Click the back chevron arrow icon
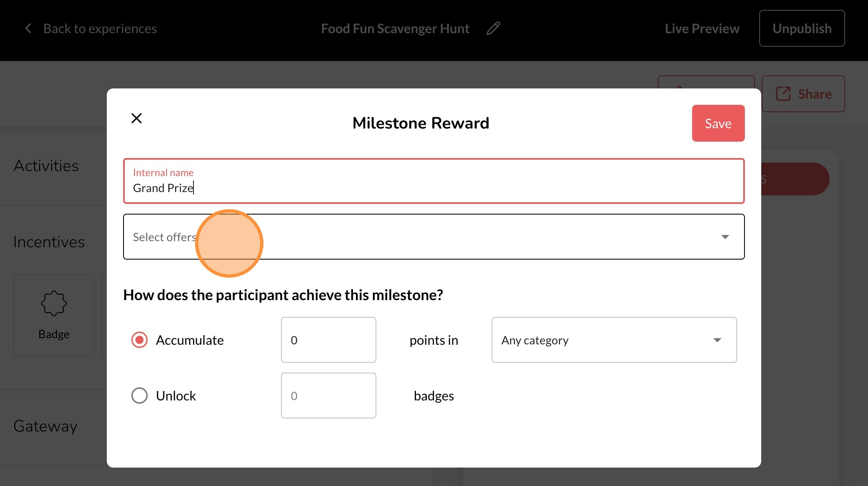Viewport: 868px width, 486px height. point(28,29)
